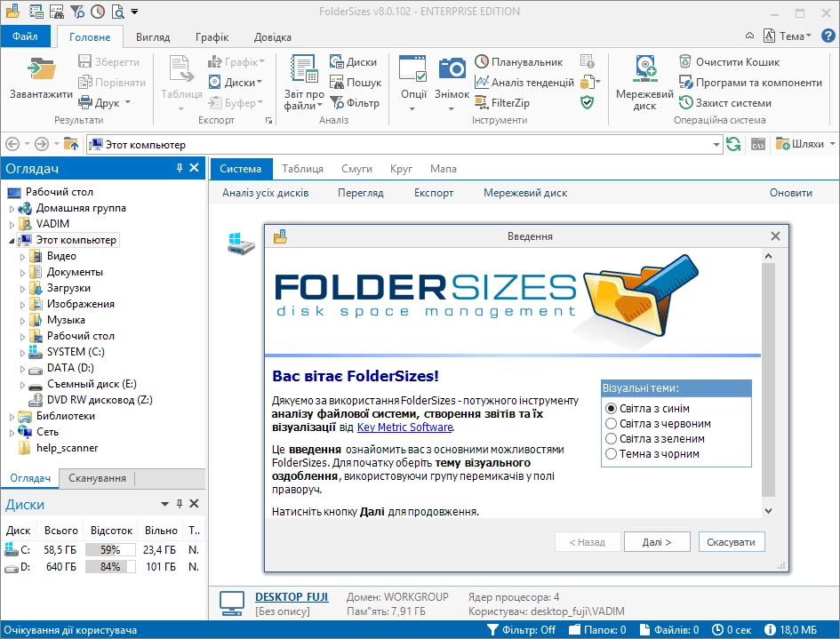
Task: Click the DESKTOP_FUJI computer link
Action: pyautogui.click(x=292, y=596)
